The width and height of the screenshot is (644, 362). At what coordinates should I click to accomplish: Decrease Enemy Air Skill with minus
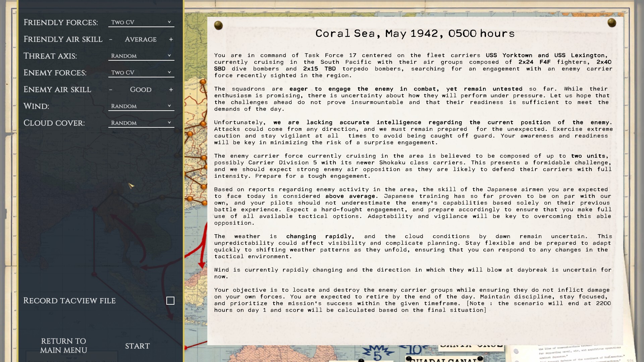coord(111,90)
